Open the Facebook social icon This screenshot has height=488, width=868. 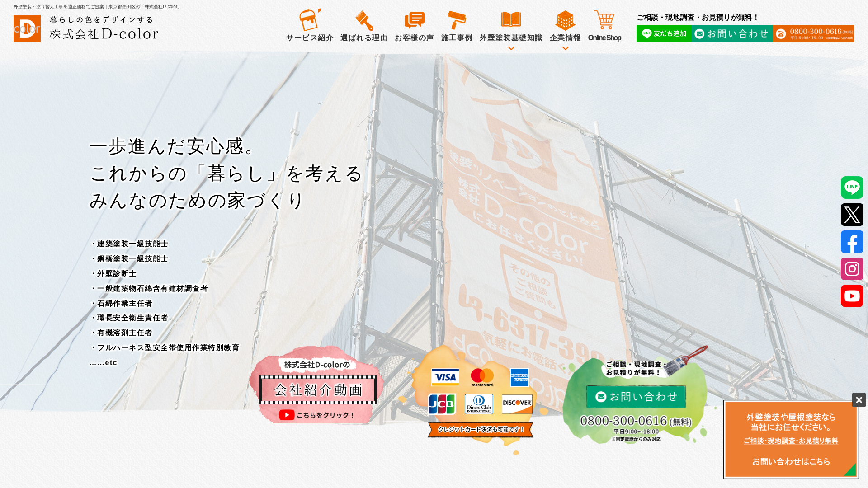pyautogui.click(x=852, y=242)
